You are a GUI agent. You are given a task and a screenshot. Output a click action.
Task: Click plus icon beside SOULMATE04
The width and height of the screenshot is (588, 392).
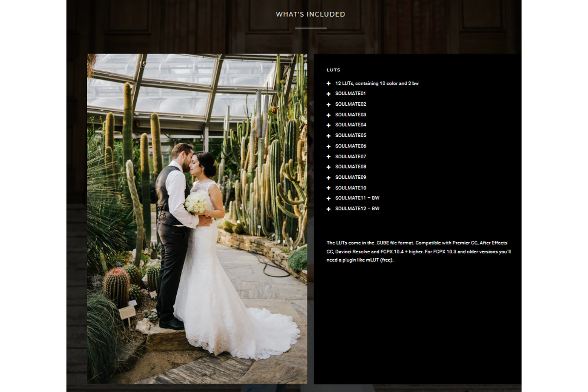(x=328, y=125)
